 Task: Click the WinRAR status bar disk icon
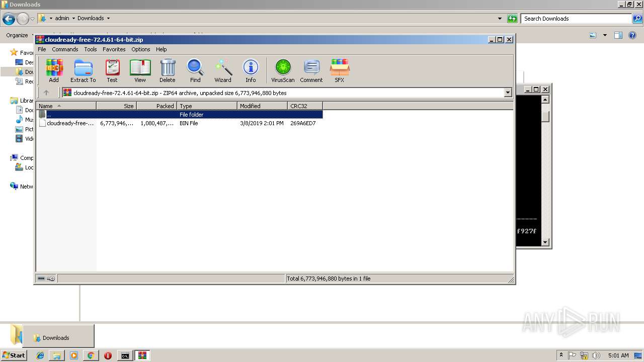pos(41,279)
